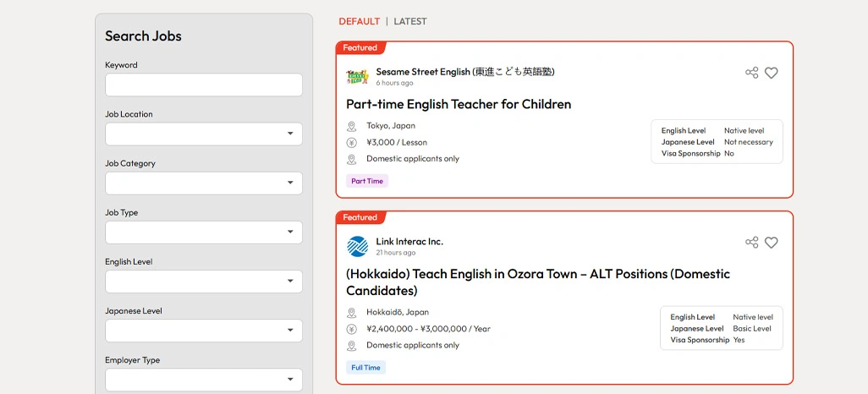Viewport: 868px width, 394px height.
Task: Open the Hokkaido Ozora Town ALT Positions job
Action: click(x=538, y=282)
